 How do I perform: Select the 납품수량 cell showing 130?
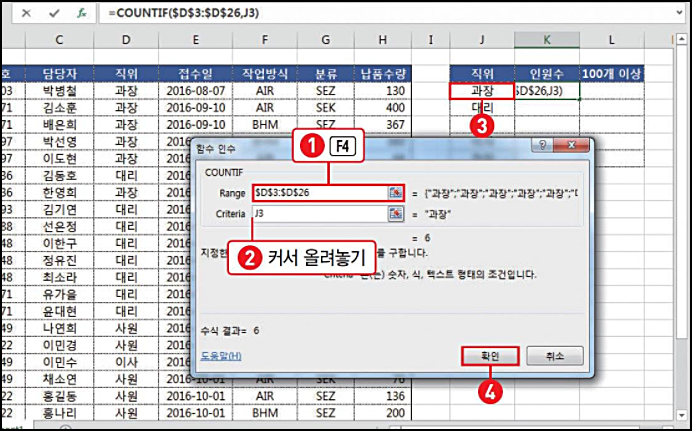383,91
